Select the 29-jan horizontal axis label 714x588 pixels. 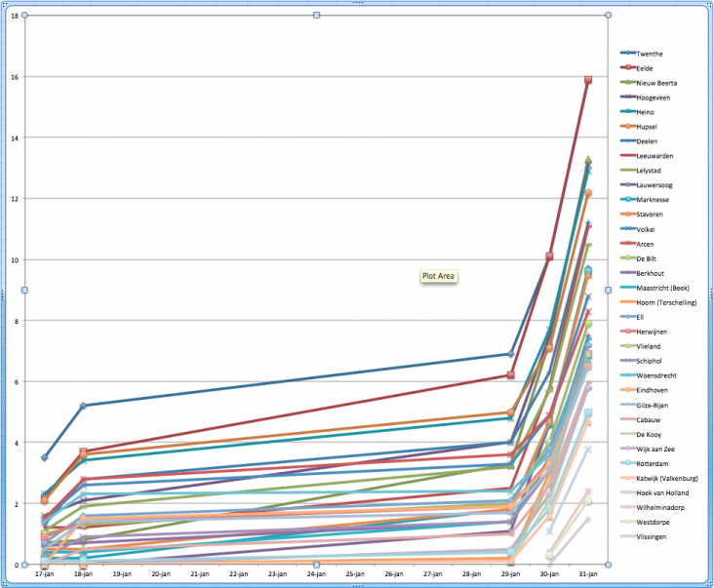coord(512,575)
